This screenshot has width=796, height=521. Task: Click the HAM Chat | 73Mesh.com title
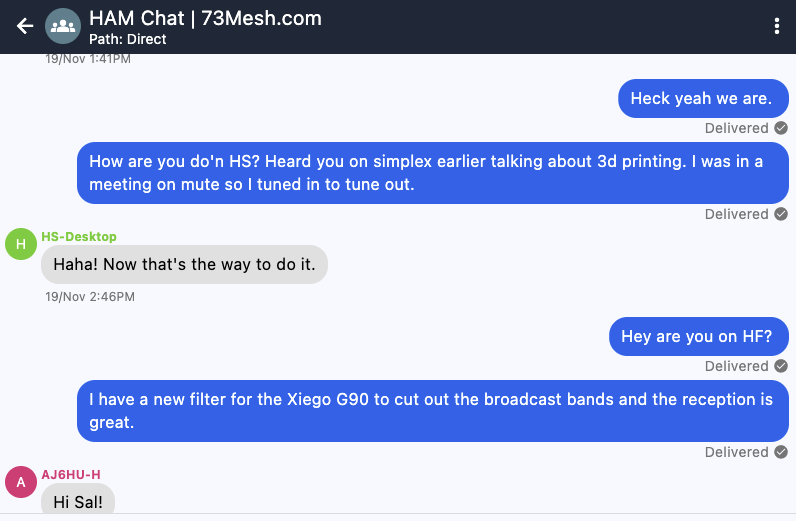(205, 18)
